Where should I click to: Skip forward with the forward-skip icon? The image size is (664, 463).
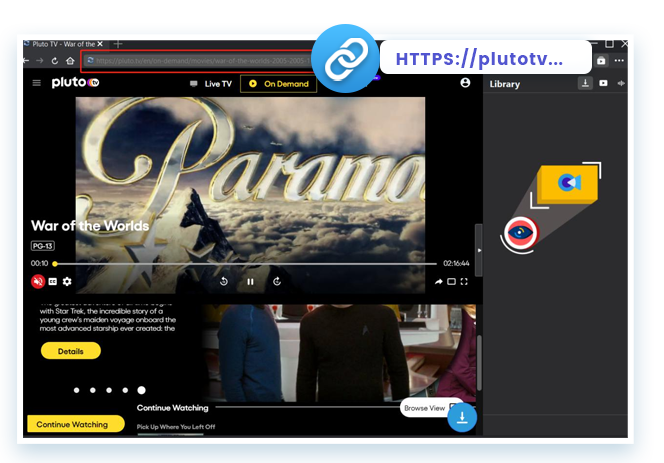pyautogui.click(x=277, y=281)
